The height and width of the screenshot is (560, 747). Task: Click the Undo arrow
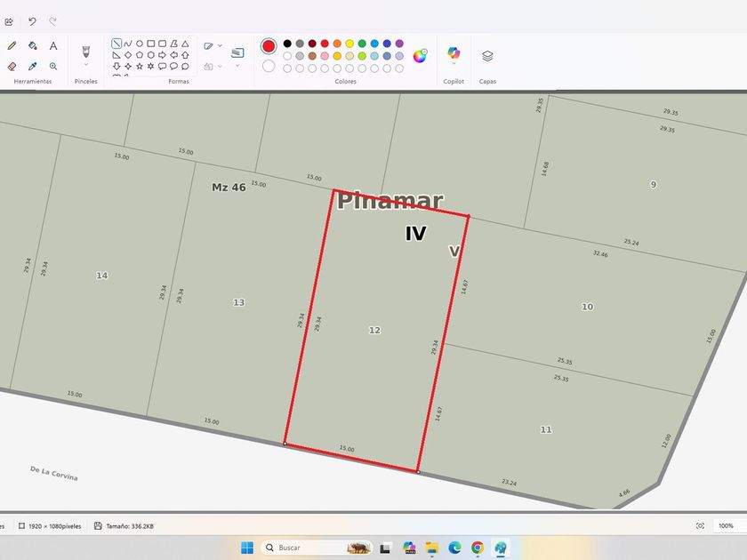(32, 21)
